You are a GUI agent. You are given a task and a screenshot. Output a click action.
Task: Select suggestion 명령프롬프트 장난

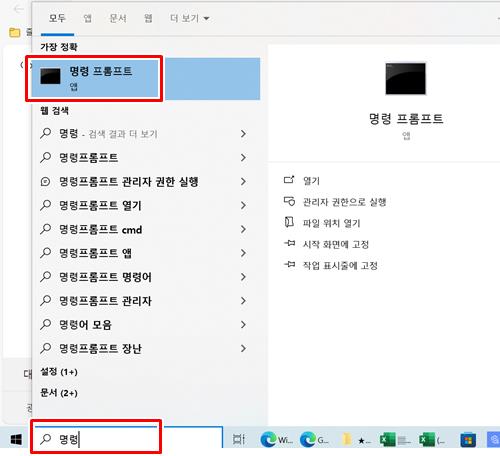click(x=146, y=348)
